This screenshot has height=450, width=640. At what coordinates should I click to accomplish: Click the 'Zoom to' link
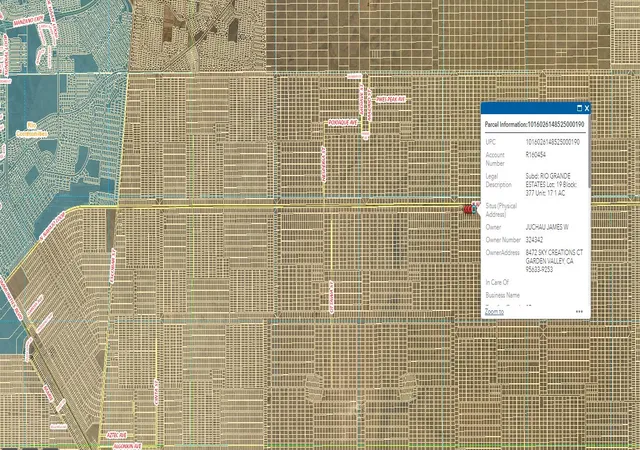pos(494,312)
